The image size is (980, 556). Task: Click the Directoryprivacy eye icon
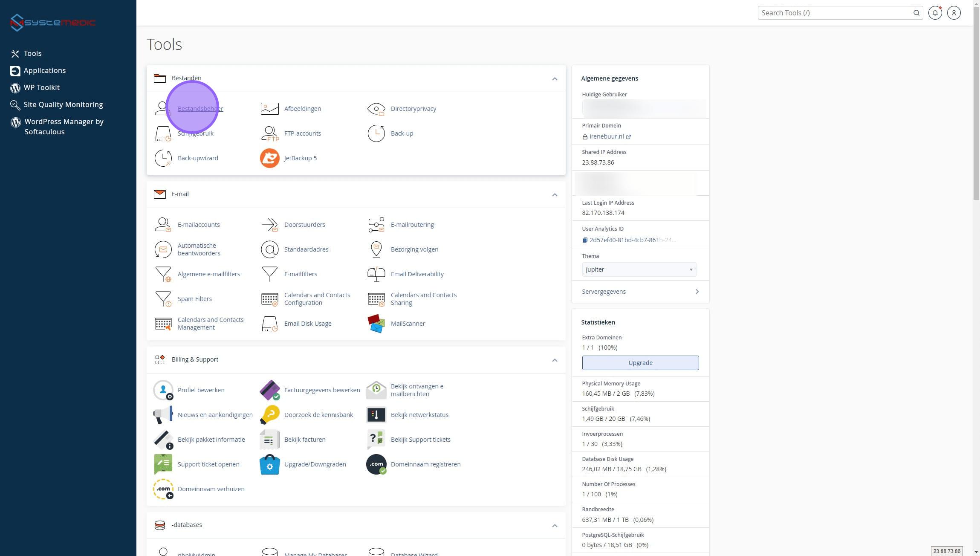tap(376, 109)
